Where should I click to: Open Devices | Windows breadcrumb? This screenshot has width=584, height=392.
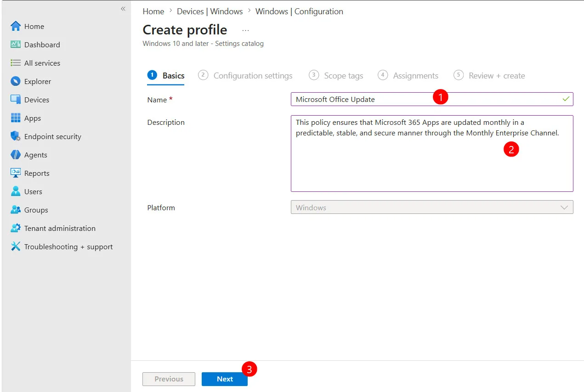pyautogui.click(x=210, y=11)
